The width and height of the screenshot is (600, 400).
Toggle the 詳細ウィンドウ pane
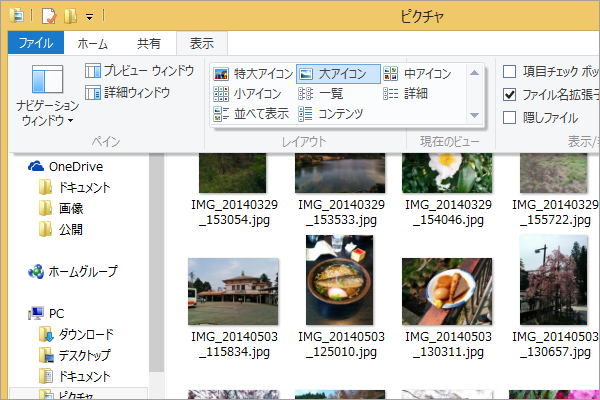coord(127,93)
